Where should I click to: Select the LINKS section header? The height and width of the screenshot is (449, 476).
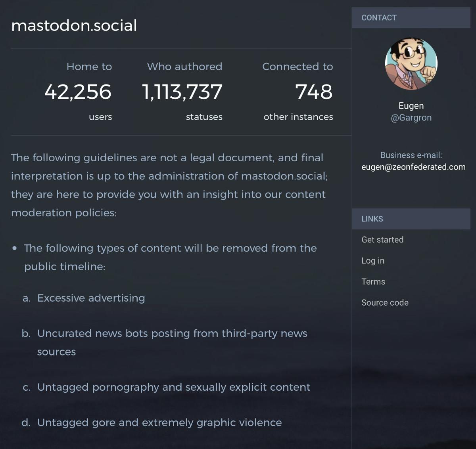372,219
